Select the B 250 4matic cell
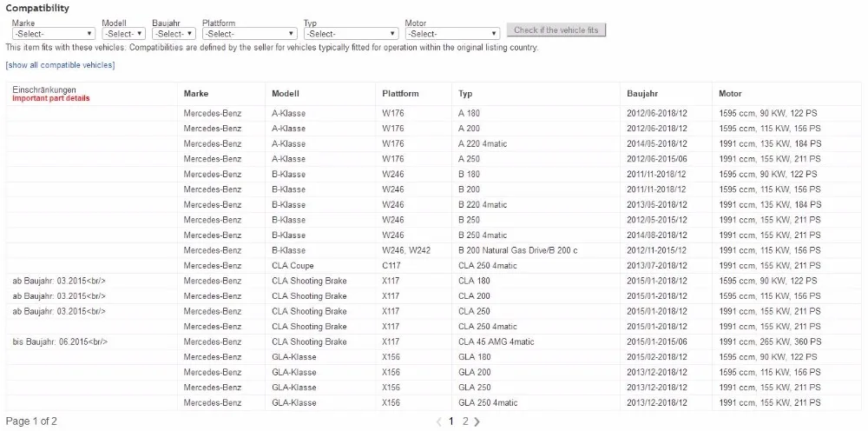Viewport: 868px width, 431px height. coord(483,235)
